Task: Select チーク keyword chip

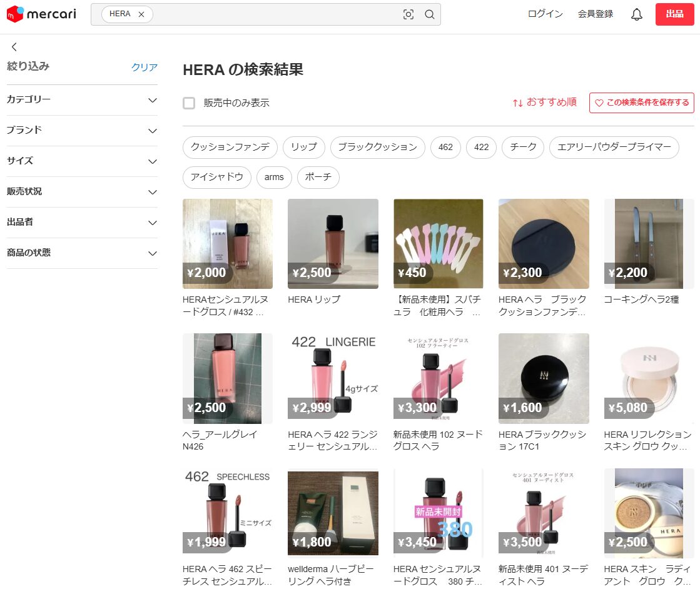Action: (523, 148)
